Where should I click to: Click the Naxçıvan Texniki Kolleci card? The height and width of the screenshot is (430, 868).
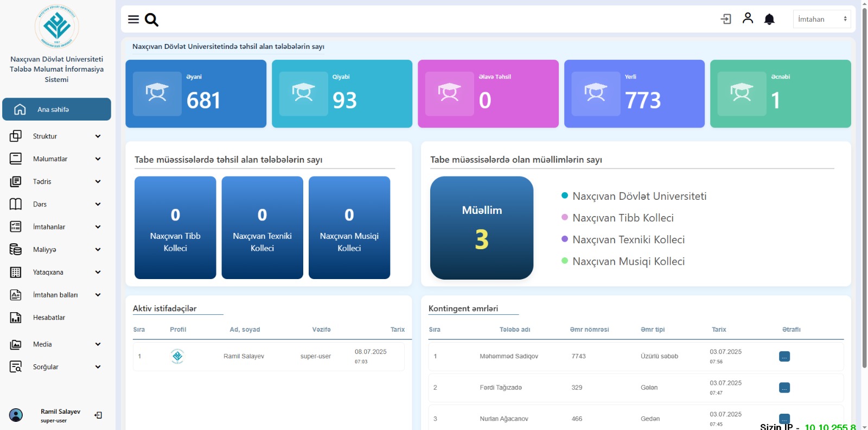pos(262,227)
